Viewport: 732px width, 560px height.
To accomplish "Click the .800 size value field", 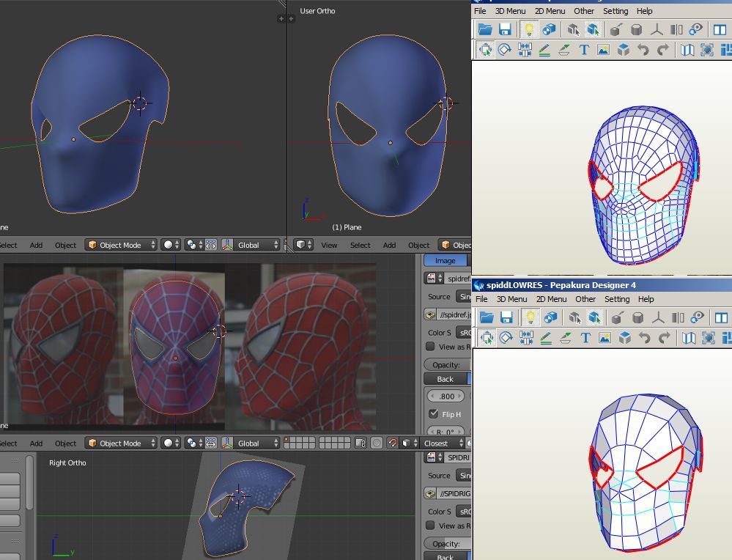I will click(x=446, y=396).
